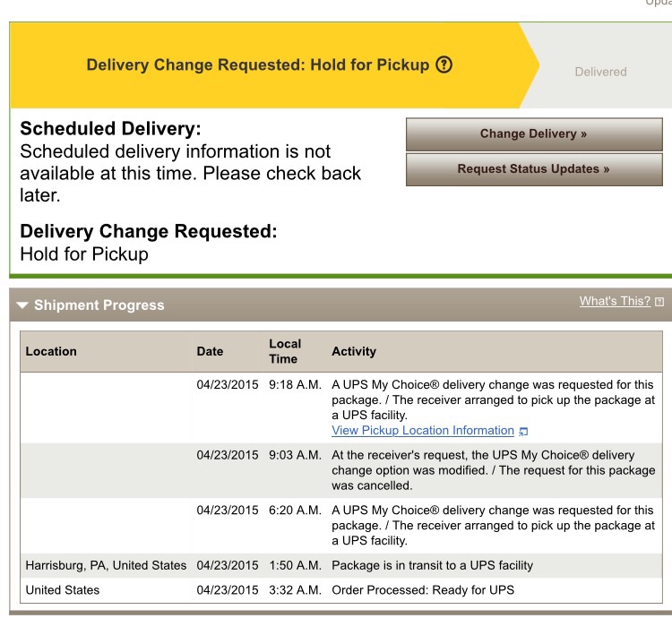672x618 pixels.
Task: Click the Order Processed: Ready for UPS activity
Action: tap(423, 590)
